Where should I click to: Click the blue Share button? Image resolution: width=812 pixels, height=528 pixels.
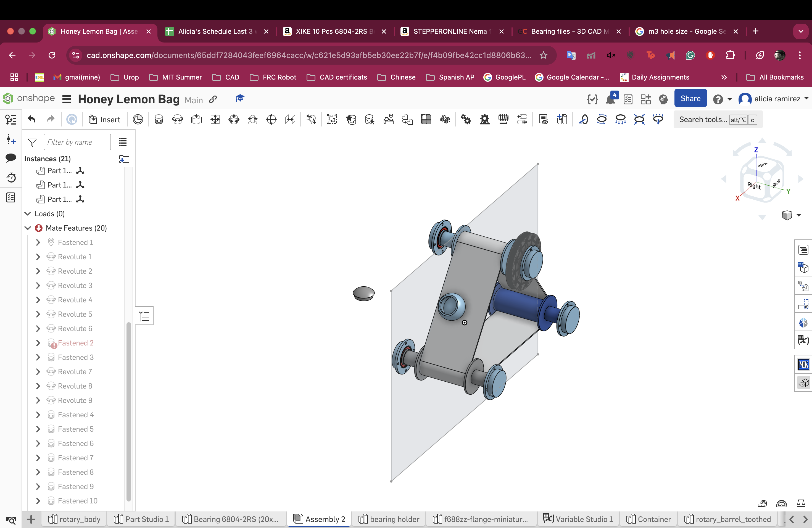(690, 99)
